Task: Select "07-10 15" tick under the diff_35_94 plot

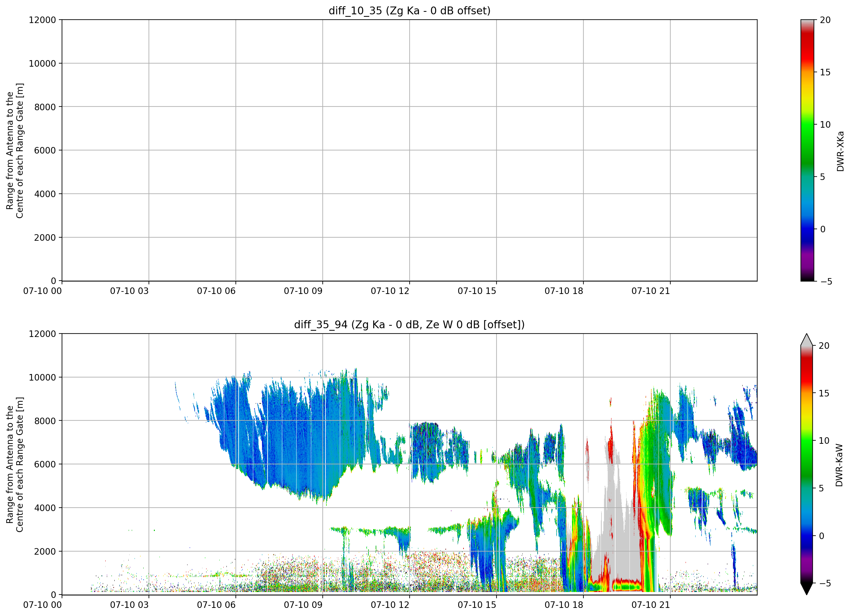Action: pos(477,605)
